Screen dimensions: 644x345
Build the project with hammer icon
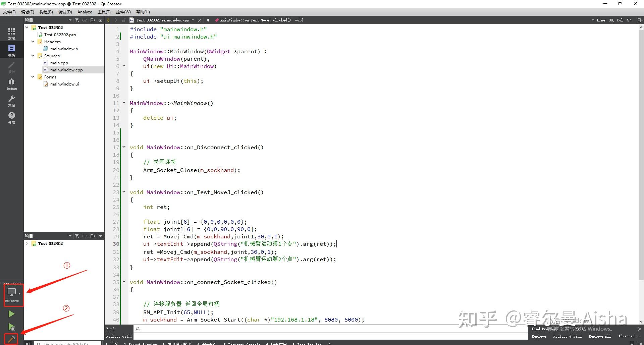(11, 339)
